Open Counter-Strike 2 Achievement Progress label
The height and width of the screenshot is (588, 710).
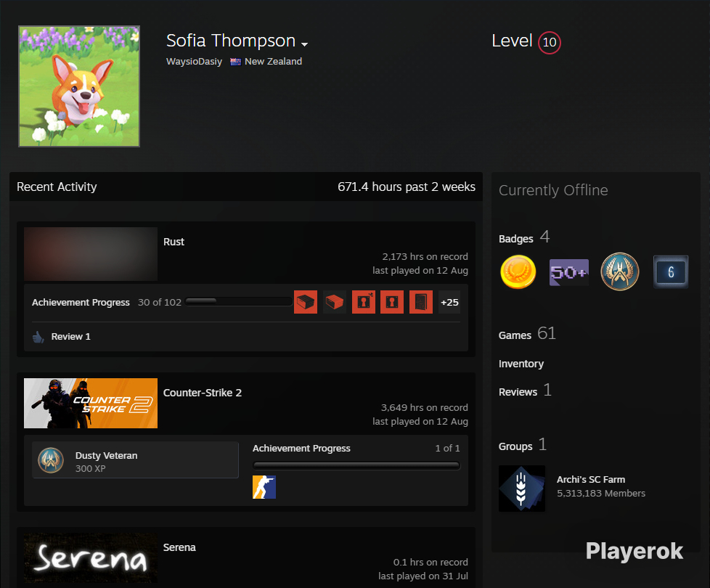(301, 448)
